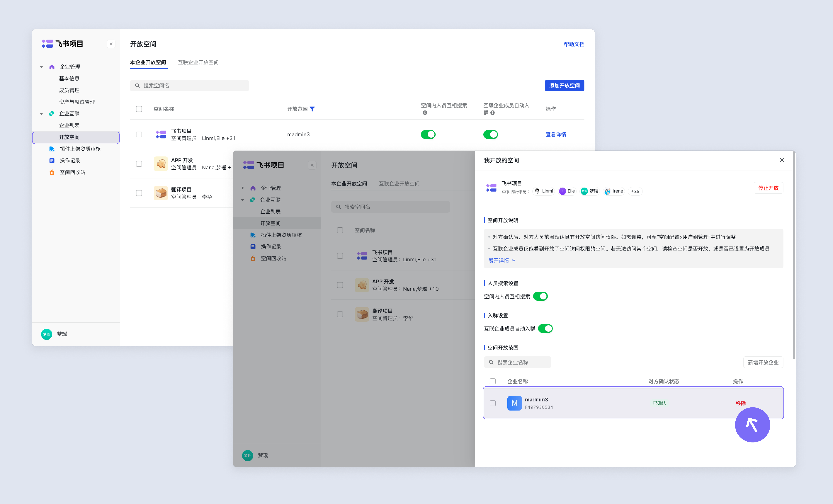Click 梦瑶 user avatar at back window bottom
Image resolution: width=833 pixels, height=504 pixels.
47,334
